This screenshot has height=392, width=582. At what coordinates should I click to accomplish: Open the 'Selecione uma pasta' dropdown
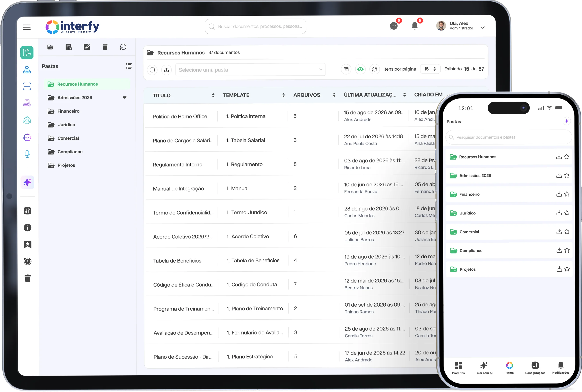coord(250,70)
